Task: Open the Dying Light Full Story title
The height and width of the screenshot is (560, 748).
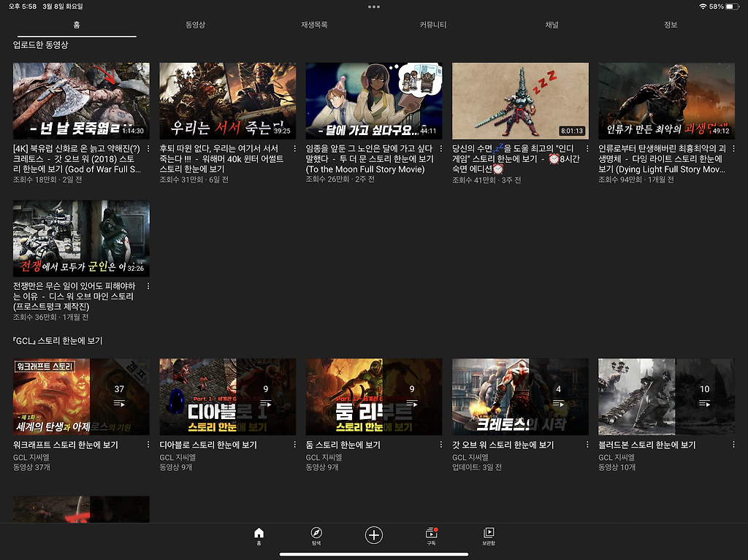Action: [x=662, y=159]
